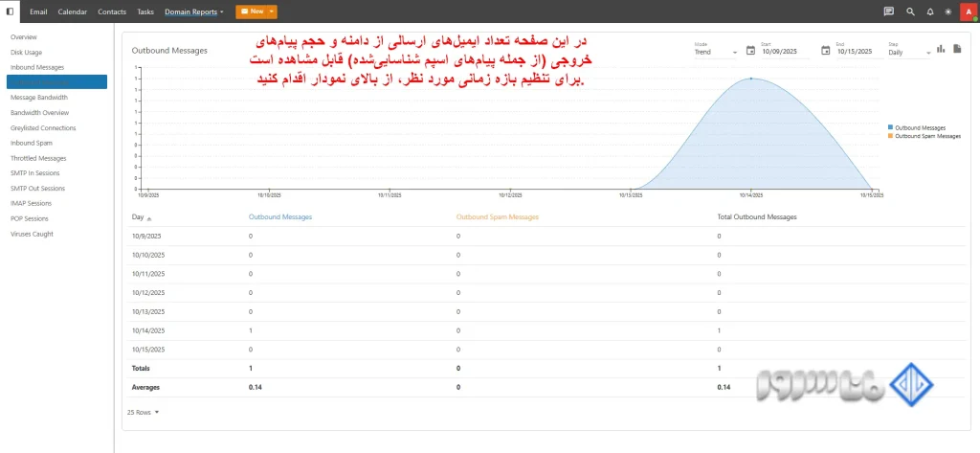Toggle the light/dark theme sun icon
This screenshot has height=453, width=980.
click(948, 11)
